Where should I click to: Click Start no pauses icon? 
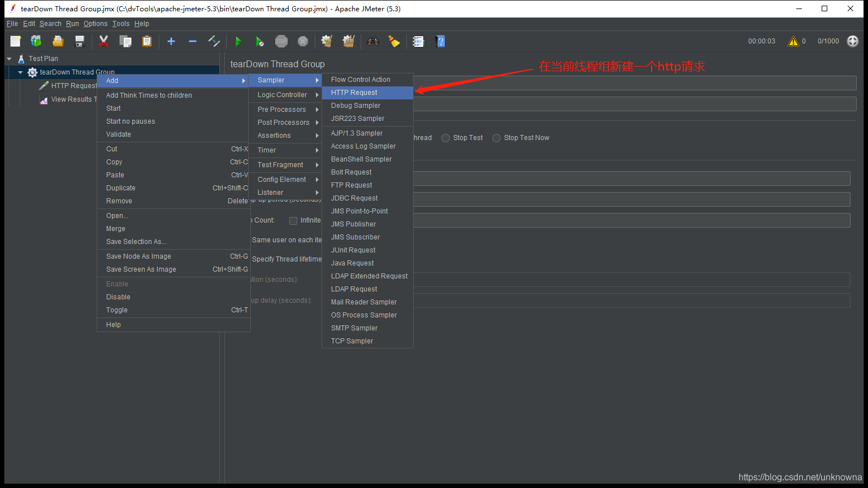[x=259, y=41]
